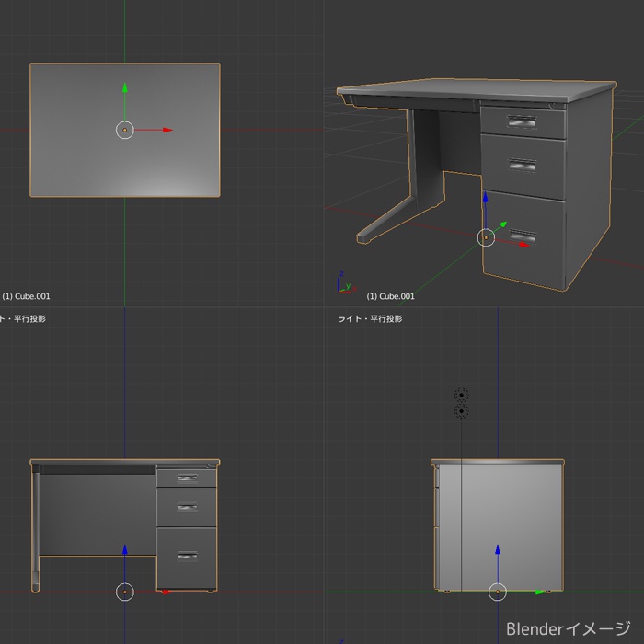The width and height of the screenshot is (644, 644).
Task: Click the top drawer in front view
Action: pos(187,477)
